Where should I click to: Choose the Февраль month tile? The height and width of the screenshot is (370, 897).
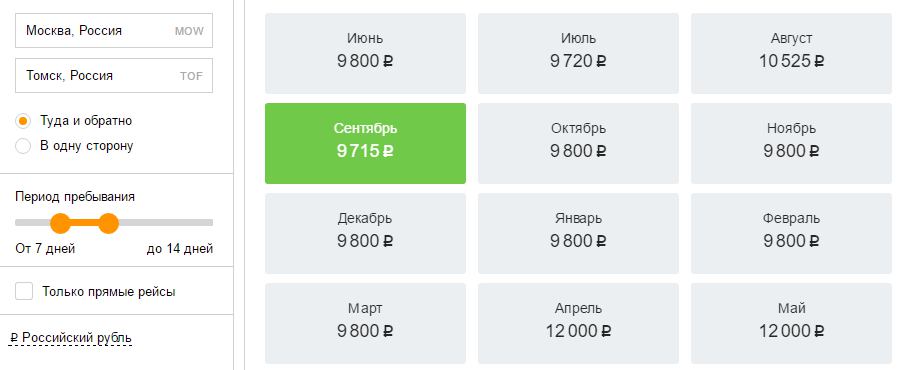[791, 233]
